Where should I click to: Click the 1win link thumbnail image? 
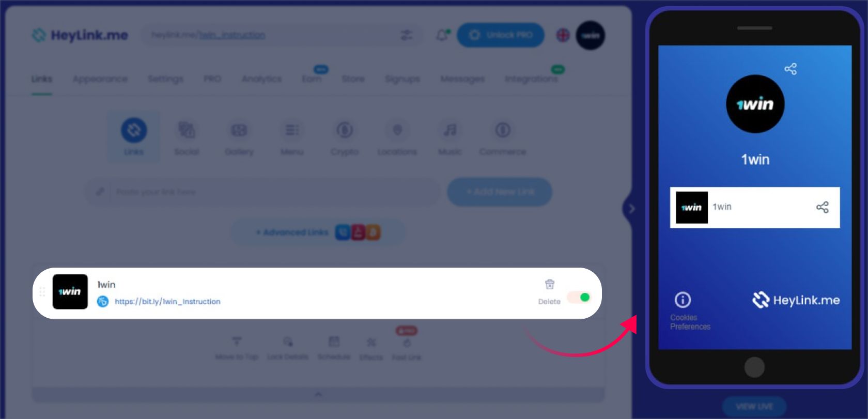point(70,292)
